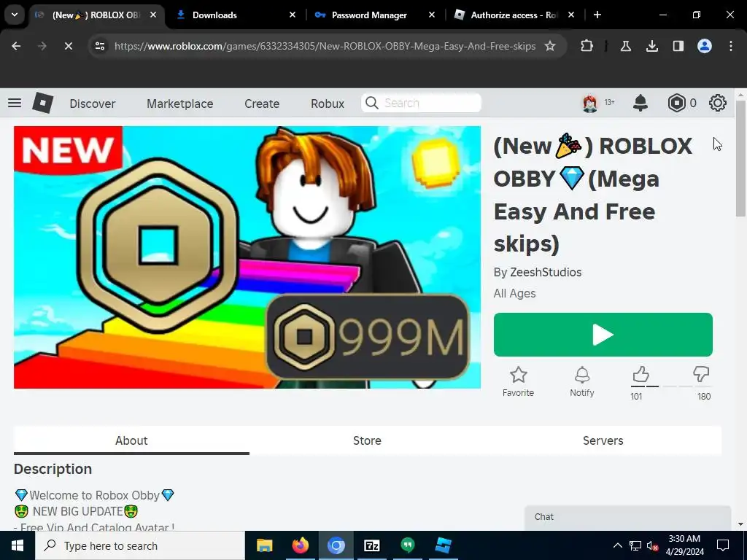Image resolution: width=747 pixels, height=560 pixels.
Task: Stop loading the page
Action: coord(68,46)
